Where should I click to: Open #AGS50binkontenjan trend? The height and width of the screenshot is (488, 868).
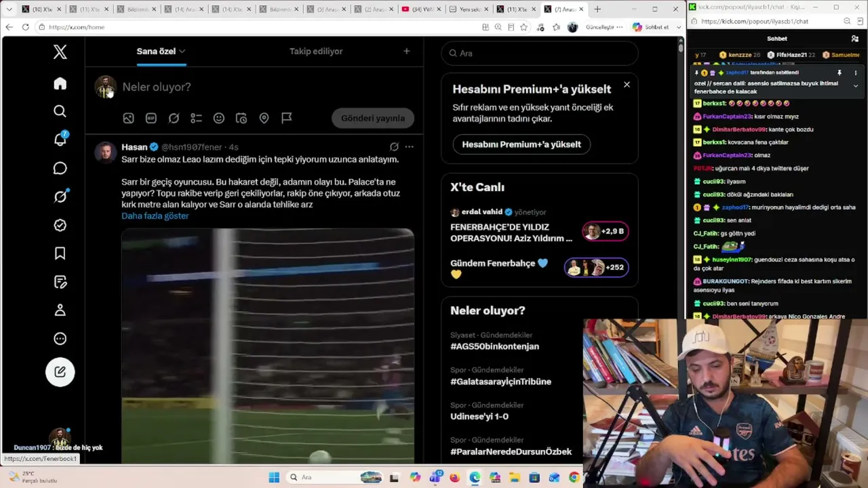494,346
